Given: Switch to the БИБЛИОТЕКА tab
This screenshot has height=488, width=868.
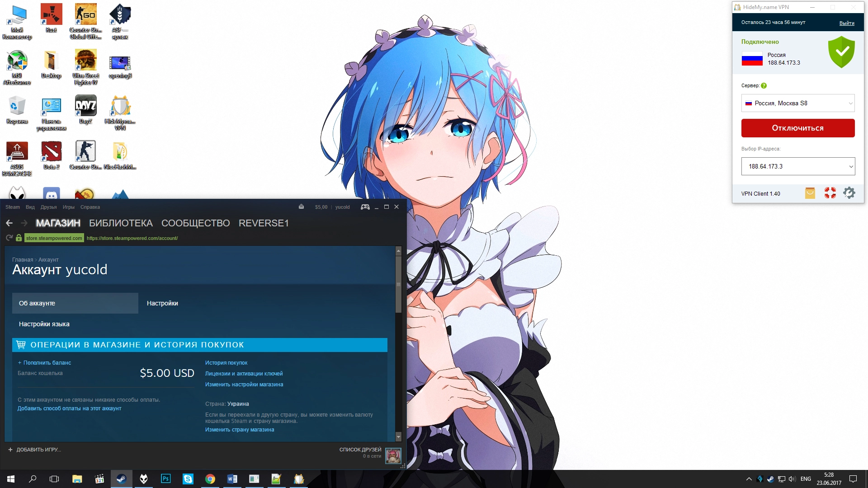Looking at the screenshot, I should coord(121,223).
